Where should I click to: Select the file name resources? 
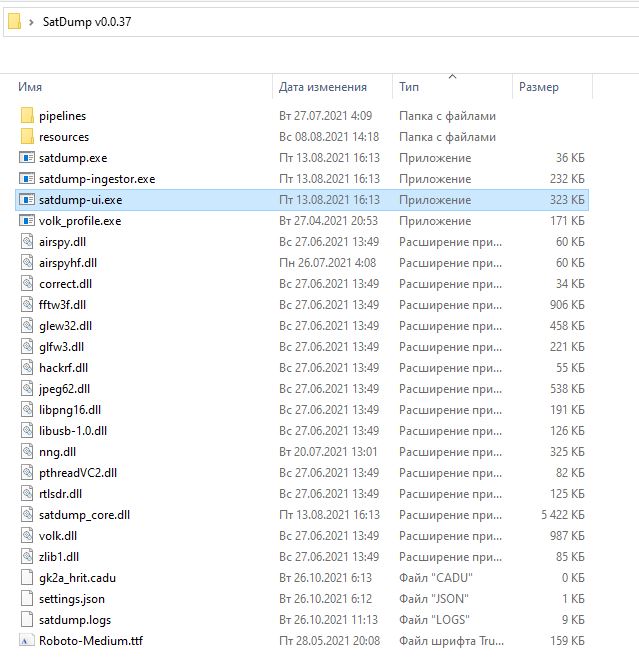tap(64, 137)
